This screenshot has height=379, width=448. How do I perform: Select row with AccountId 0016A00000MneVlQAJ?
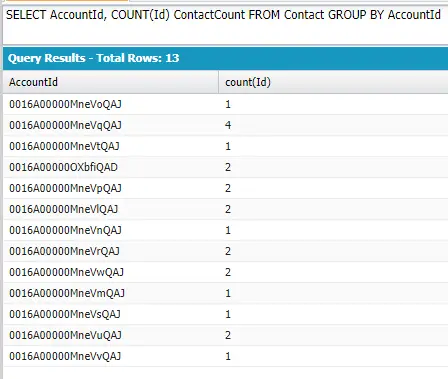225,209
